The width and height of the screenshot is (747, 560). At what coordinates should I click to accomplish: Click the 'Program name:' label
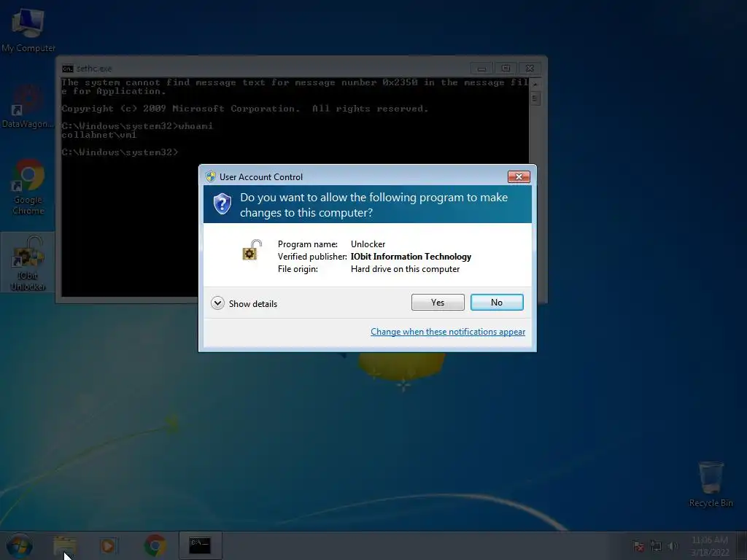coord(308,244)
